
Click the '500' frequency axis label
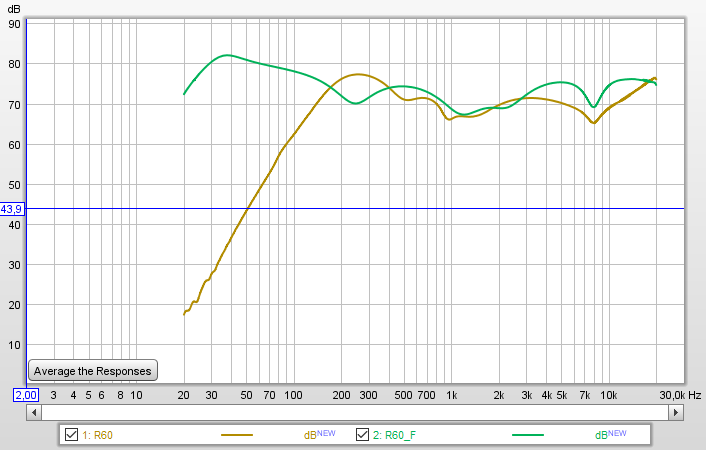(403, 395)
